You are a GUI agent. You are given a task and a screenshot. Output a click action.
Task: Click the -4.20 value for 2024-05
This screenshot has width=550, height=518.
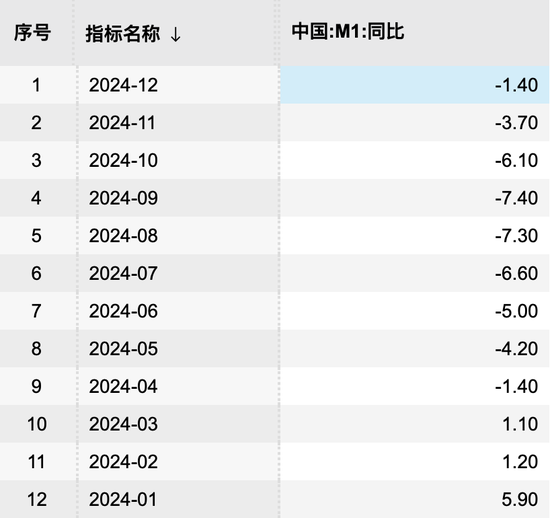click(x=415, y=349)
